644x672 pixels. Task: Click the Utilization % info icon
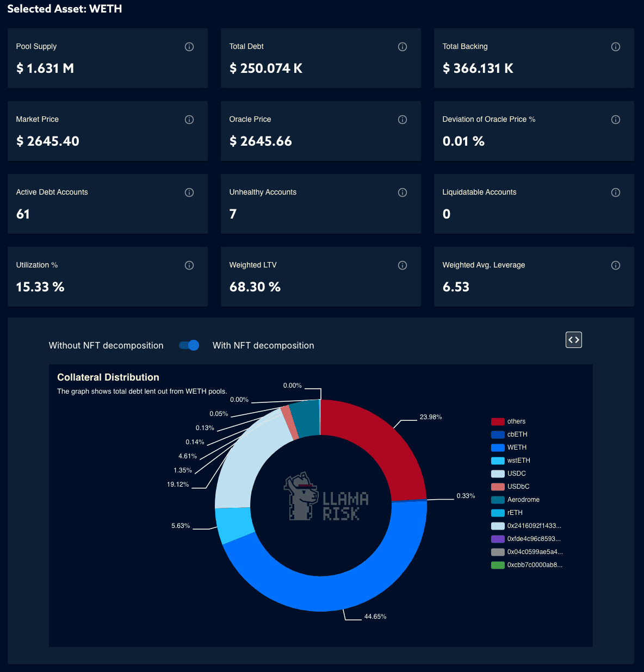pos(189,265)
